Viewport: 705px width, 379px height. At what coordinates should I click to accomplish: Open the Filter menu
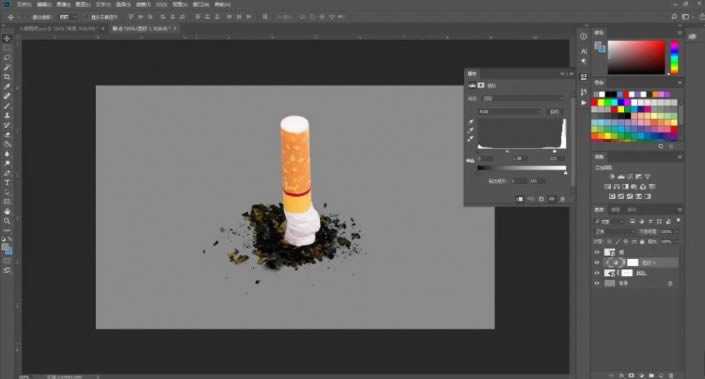[143, 4]
